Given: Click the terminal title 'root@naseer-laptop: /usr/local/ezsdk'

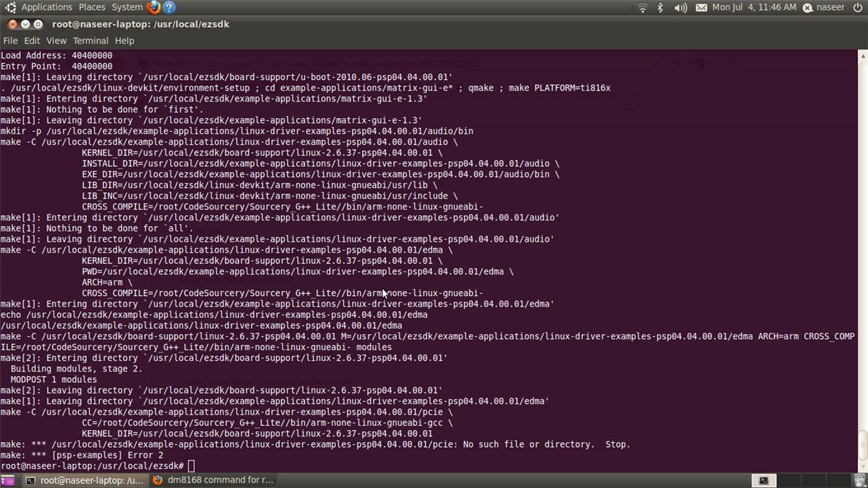Looking at the screenshot, I should point(140,24).
